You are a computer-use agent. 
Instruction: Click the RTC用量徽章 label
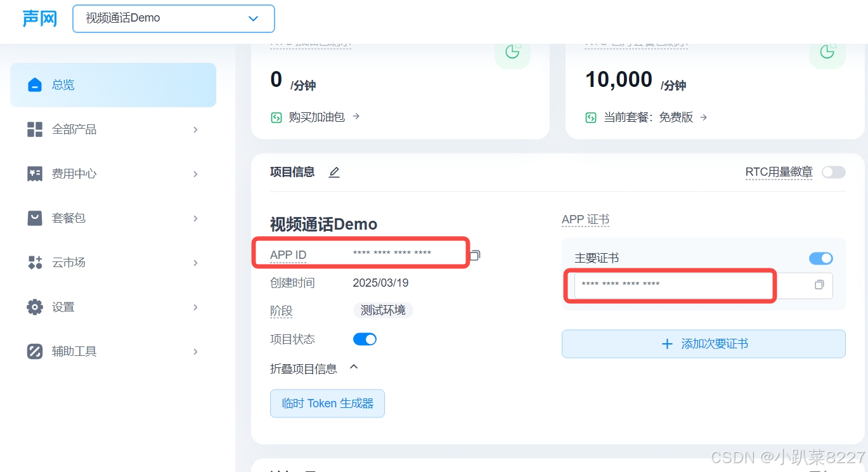click(779, 172)
